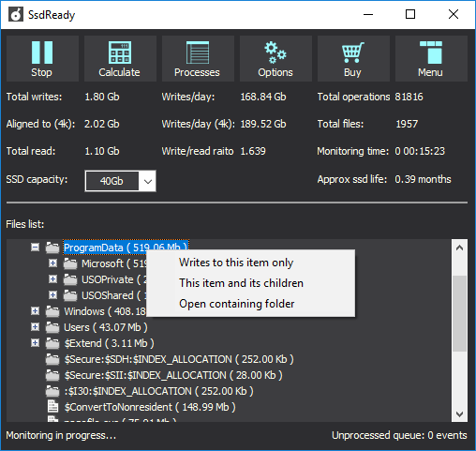Click the SsdReady app icon in title bar
The height and width of the screenshot is (451, 476).
[16, 14]
